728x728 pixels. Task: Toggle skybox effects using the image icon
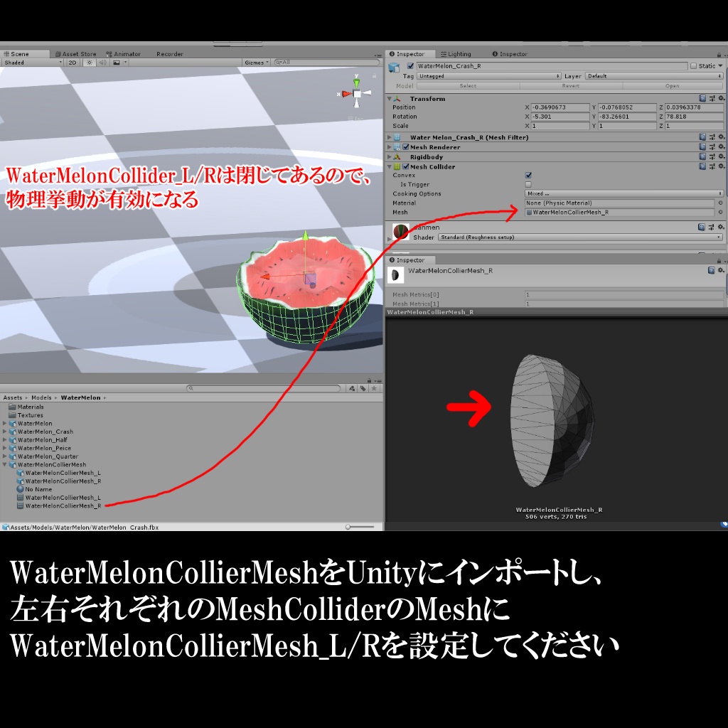click(x=116, y=63)
